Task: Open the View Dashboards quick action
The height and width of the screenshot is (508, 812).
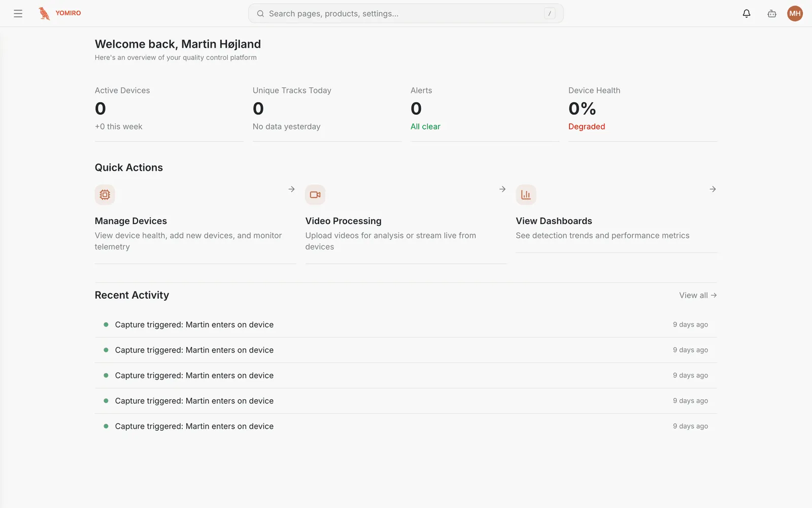Action: 617,218
